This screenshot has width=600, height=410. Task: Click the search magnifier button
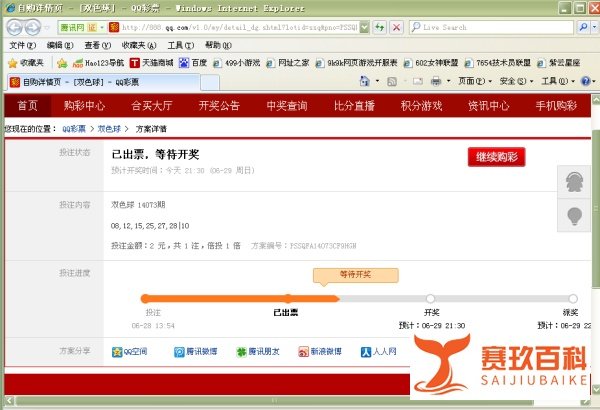583,28
